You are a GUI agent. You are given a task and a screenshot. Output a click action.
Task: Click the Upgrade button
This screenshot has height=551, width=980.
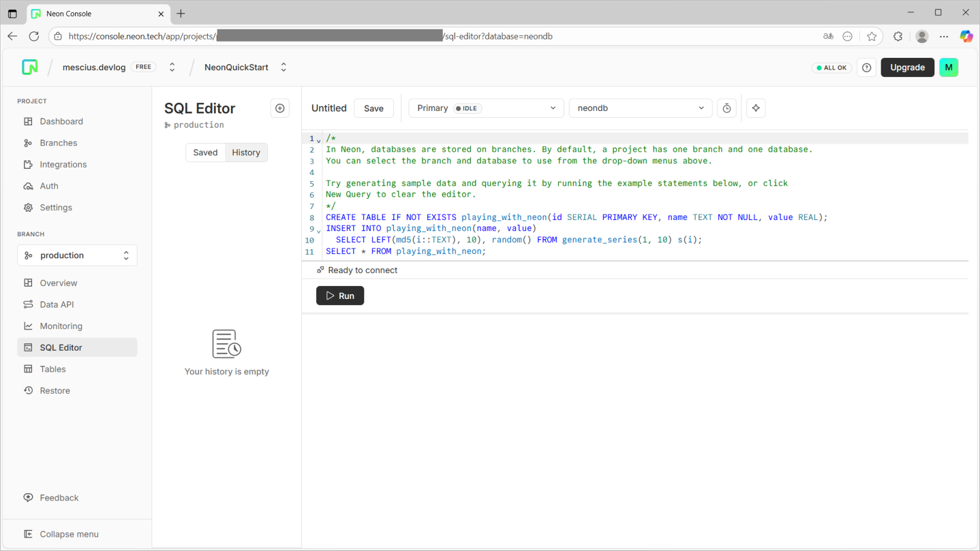click(x=907, y=67)
